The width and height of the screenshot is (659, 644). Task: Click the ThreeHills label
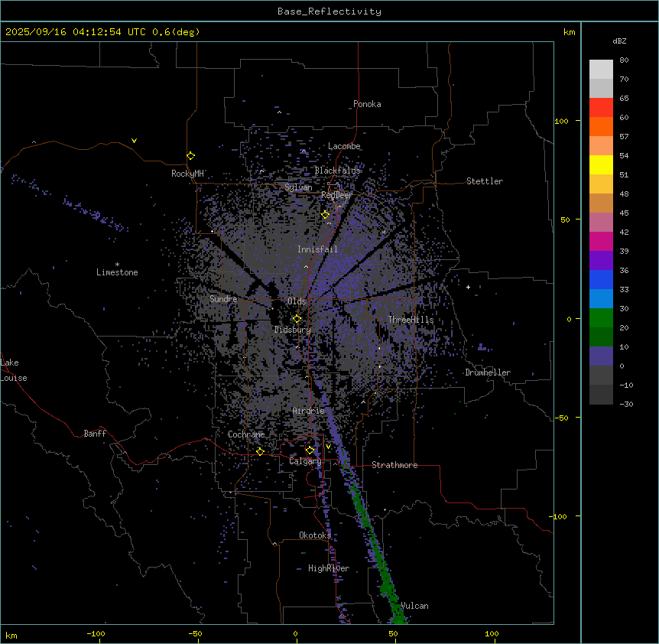[411, 320]
